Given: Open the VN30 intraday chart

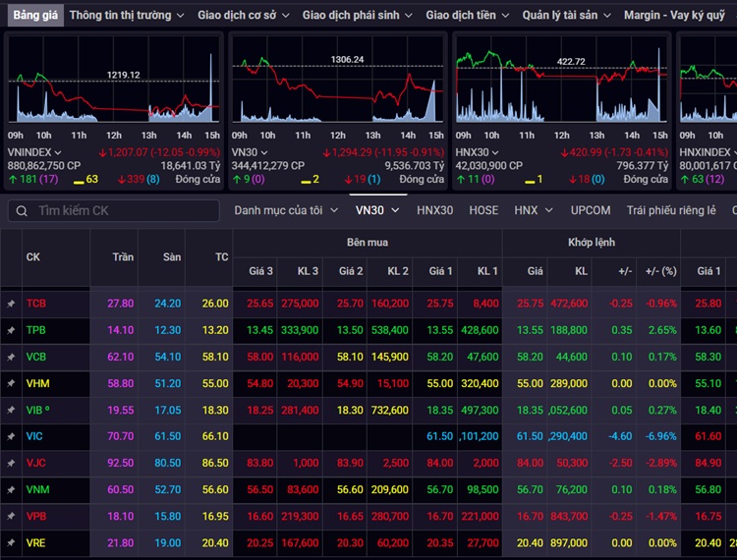Looking at the screenshot, I should pyautogui.click(x=337, y=79).
